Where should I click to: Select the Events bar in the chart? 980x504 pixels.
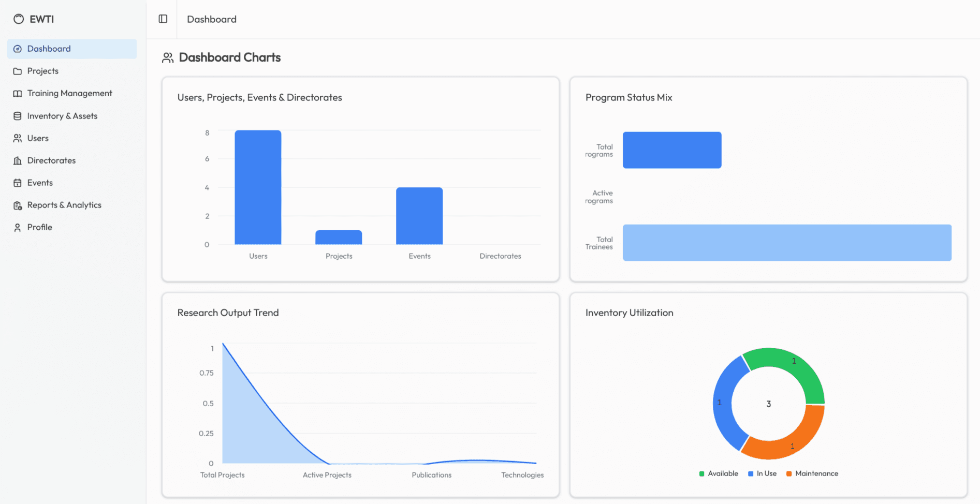tap(419, 216)
